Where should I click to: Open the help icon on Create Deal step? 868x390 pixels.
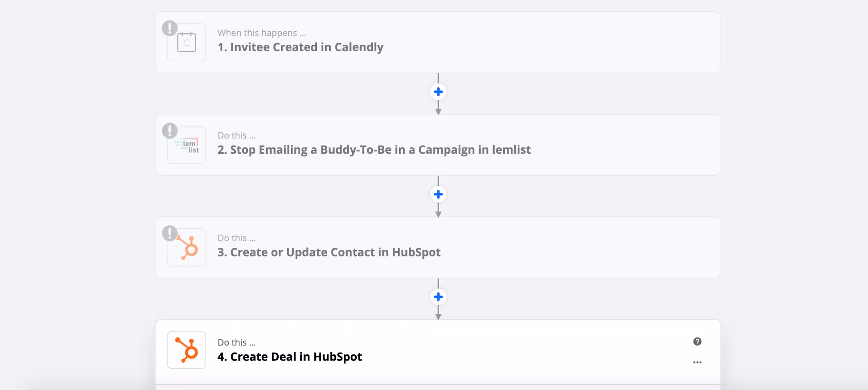[x=697, y=341]
